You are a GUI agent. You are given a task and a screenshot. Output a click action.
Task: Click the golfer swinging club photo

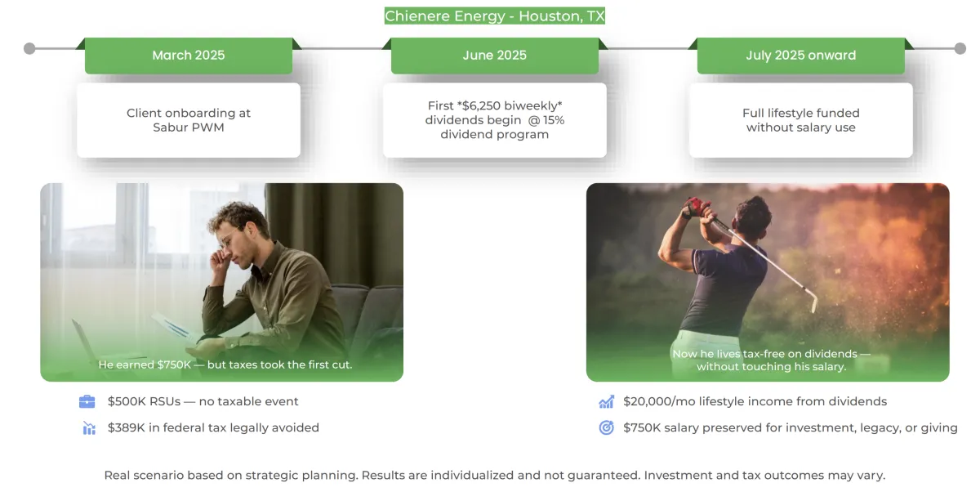click(x=768, y=282)
